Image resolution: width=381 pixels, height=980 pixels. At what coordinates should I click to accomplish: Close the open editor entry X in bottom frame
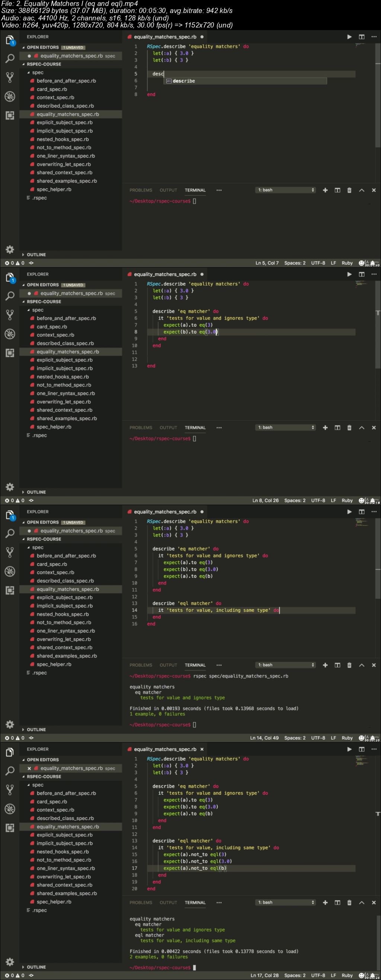29,768
